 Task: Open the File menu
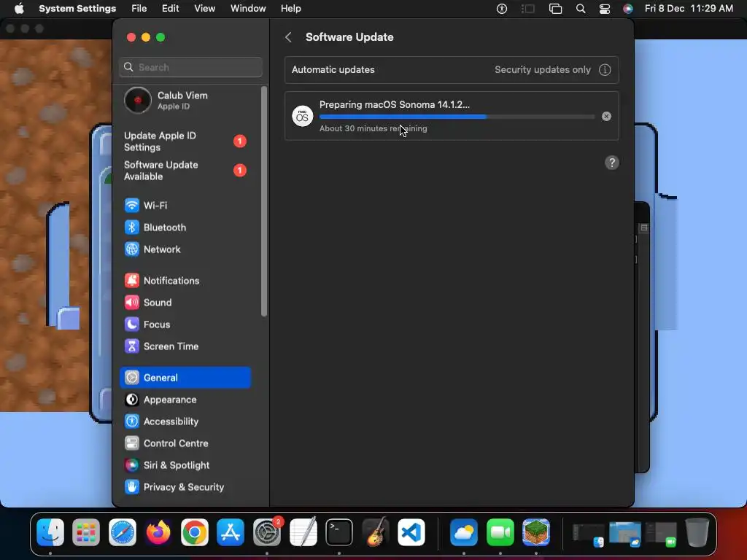pos(139,9)
